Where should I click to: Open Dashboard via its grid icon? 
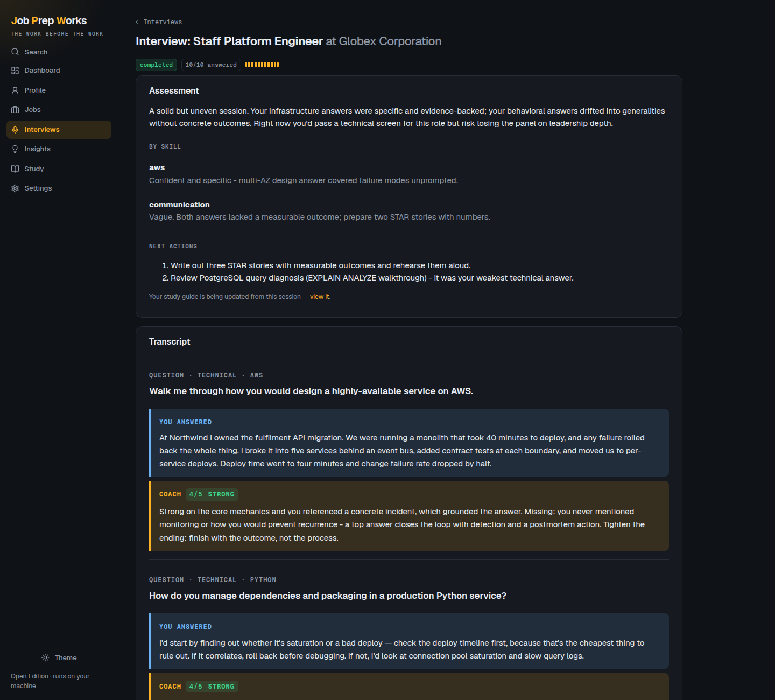pyautogui.click(x=15, y=71)
